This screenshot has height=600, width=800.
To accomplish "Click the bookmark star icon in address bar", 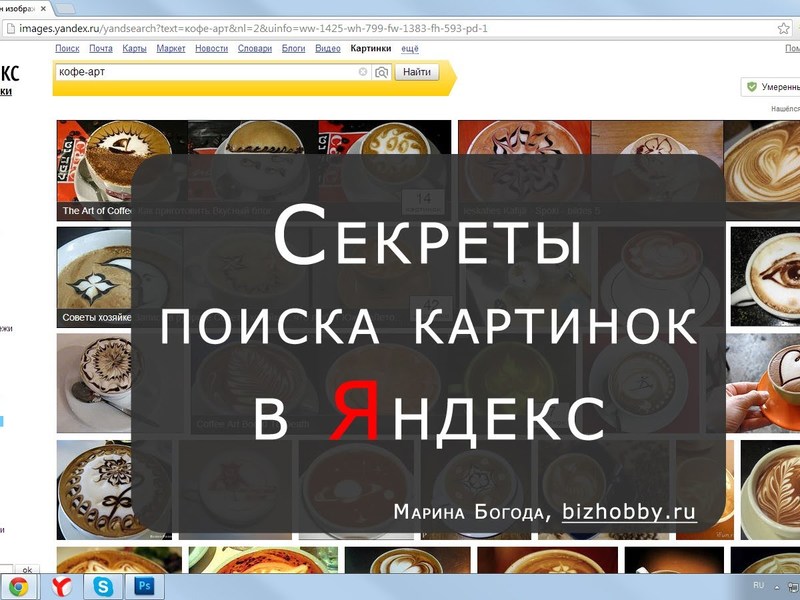I will 783,29.
